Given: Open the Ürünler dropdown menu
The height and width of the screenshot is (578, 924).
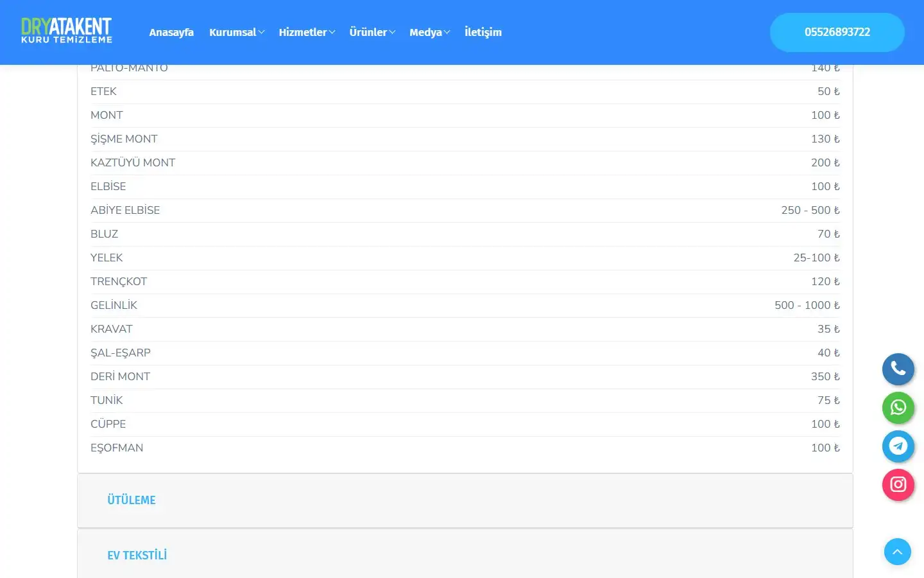Looking at the screenshot, I should (372, 32).
